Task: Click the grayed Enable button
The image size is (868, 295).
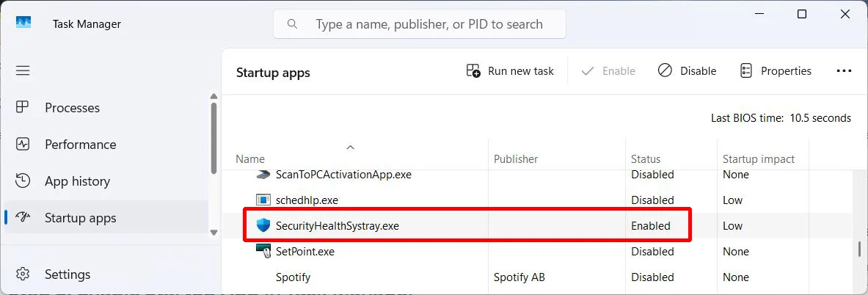Action: [608, 71]
